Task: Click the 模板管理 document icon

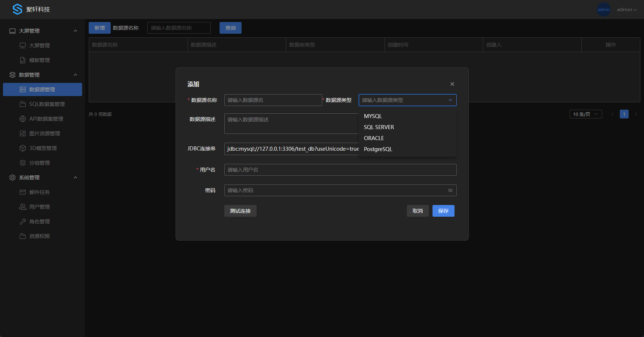Action: (23, 60)
